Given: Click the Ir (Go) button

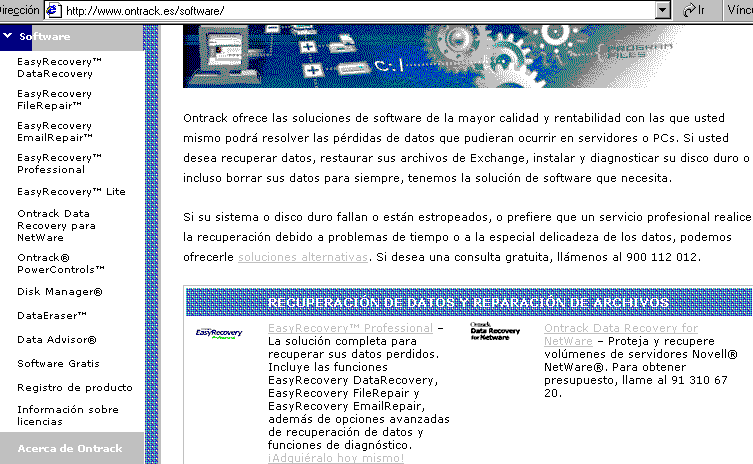Looking at the screenshot, I should click(695, 10).
